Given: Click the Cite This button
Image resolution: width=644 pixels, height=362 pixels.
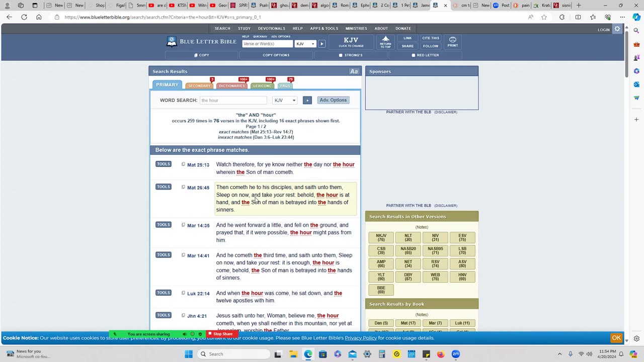Looking at the screenshot, I should tap(431, 38).
